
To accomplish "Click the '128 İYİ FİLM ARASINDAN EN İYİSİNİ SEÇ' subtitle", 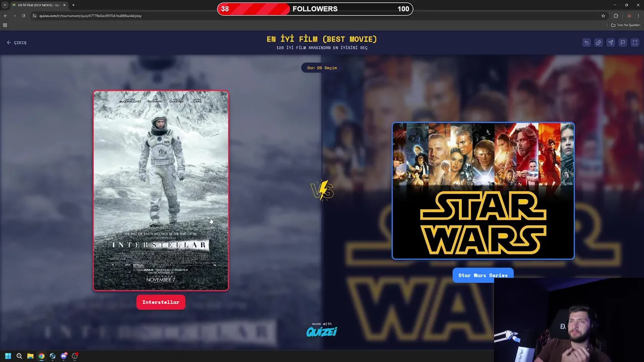I will coord(322,48).
